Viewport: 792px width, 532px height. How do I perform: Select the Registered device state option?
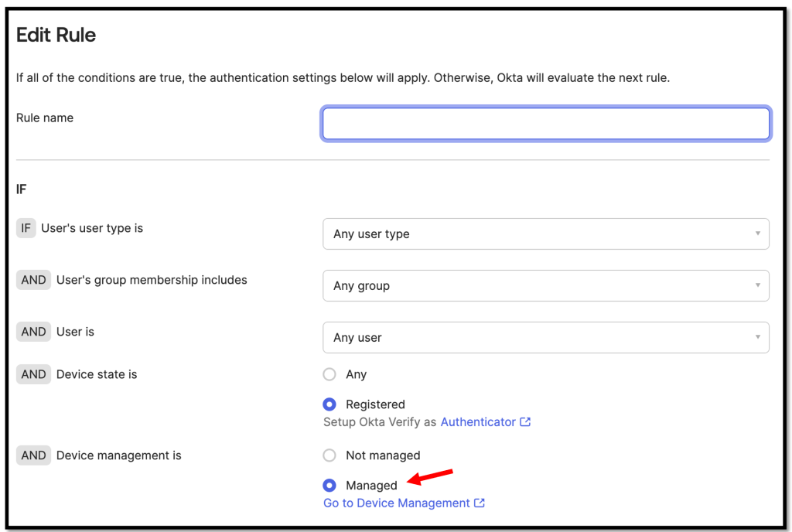pyautogui.click(x=329, y=404)
